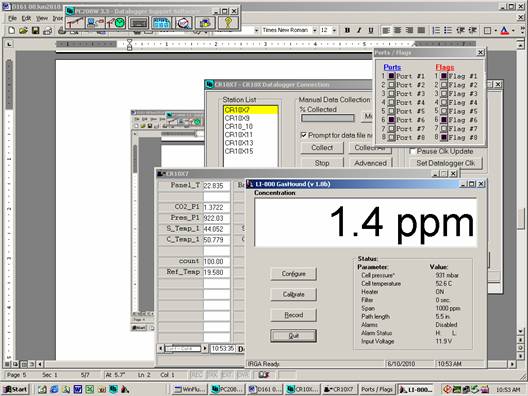The image size is (528, 396).
Task: Click the Flags heading link
Action: 445,67
